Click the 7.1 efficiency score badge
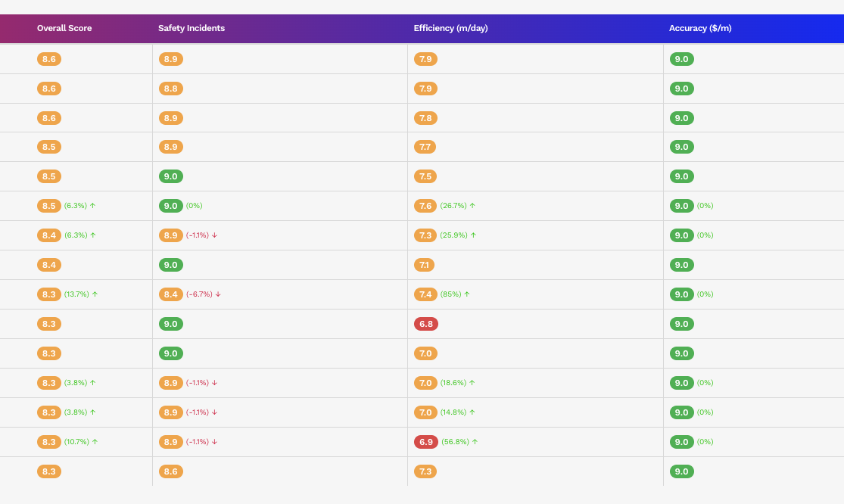 pos(424,265)
